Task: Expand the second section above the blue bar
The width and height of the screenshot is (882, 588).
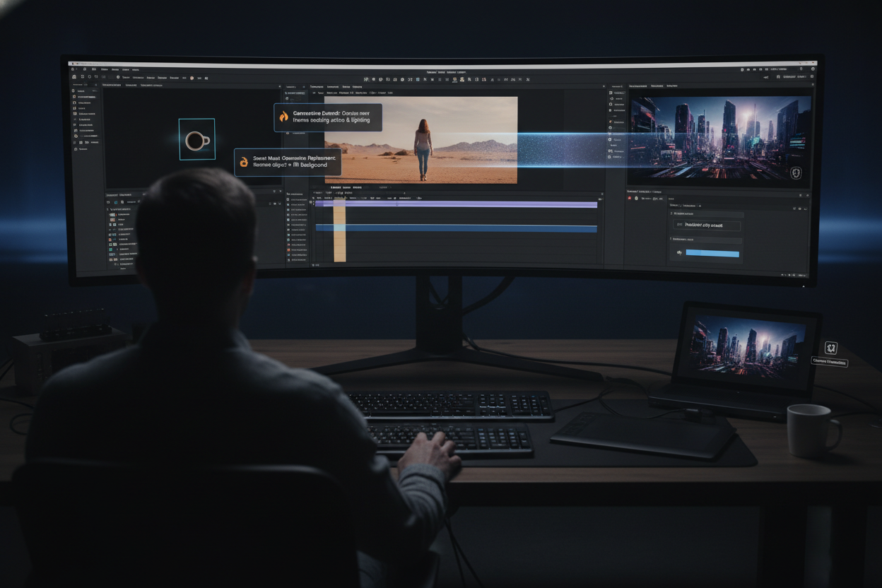Action: click(672, 240)
